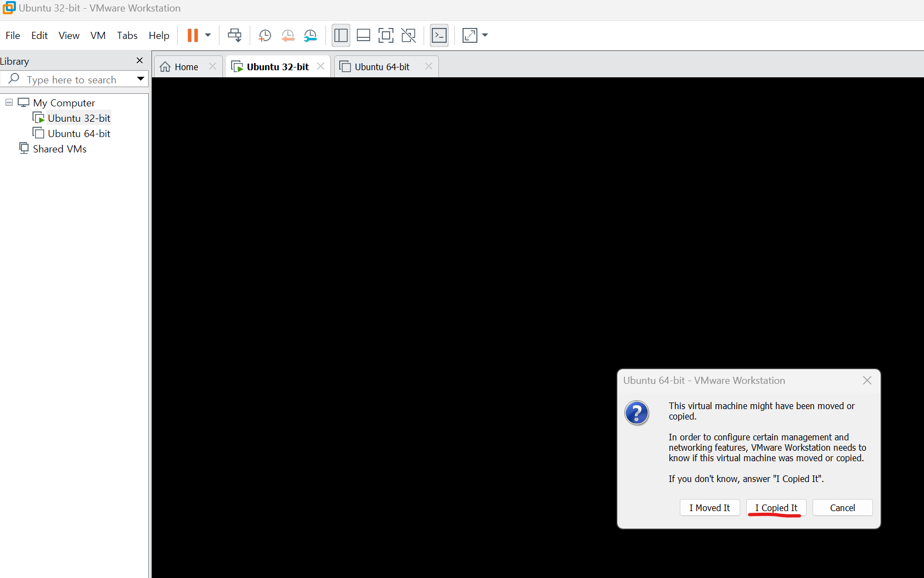
Task: Click the Home tab house icon
Action: point(165,67)
